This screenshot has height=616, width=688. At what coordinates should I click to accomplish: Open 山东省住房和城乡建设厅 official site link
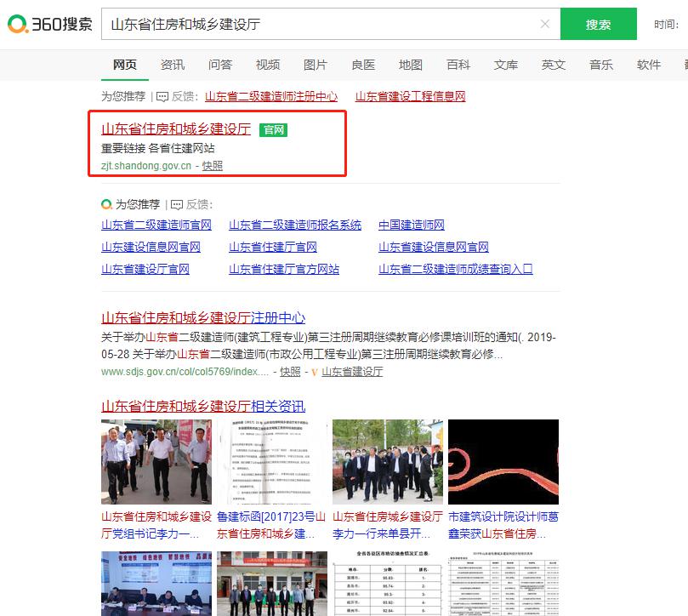click(x=176, y=129)
